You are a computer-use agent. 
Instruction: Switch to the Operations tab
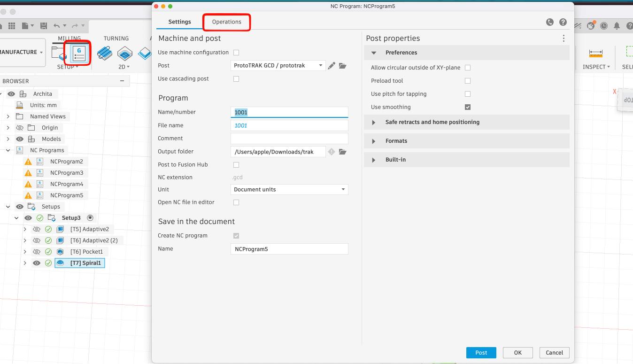(226, 22)
